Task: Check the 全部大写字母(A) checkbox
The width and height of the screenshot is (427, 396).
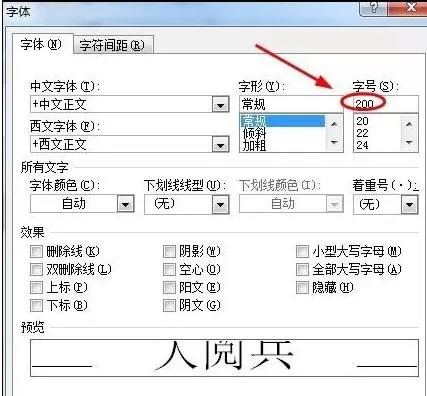Action: click(302, 269)
